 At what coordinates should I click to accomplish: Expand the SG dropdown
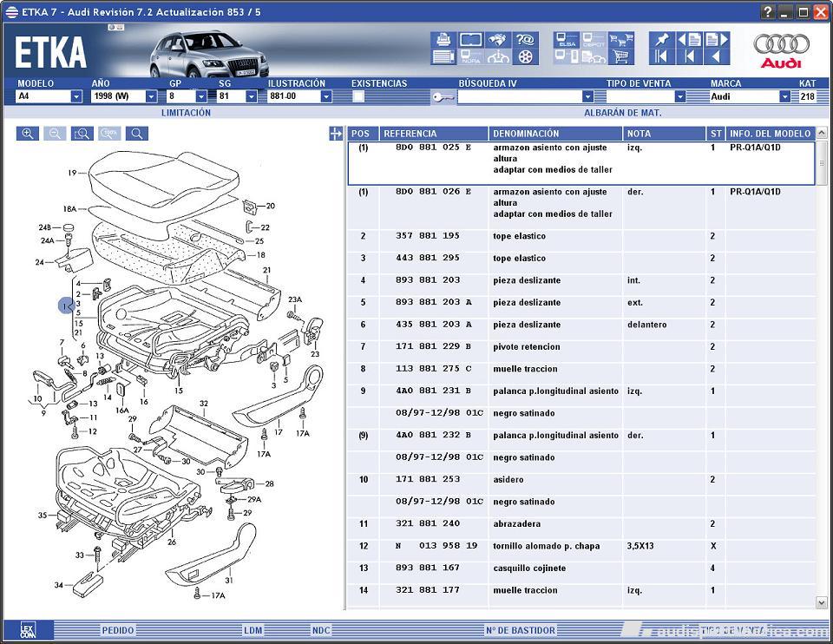point(252,96)
